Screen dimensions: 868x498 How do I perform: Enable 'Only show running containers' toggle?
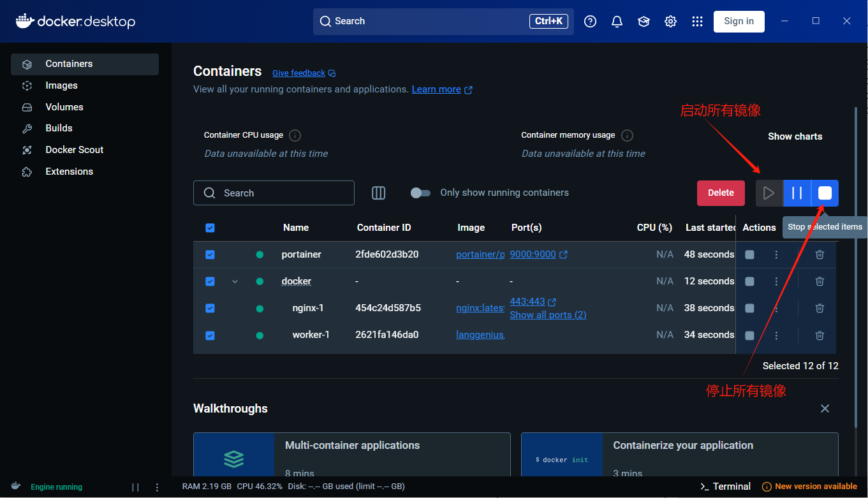pyautogui.click(x=421, y=192)
